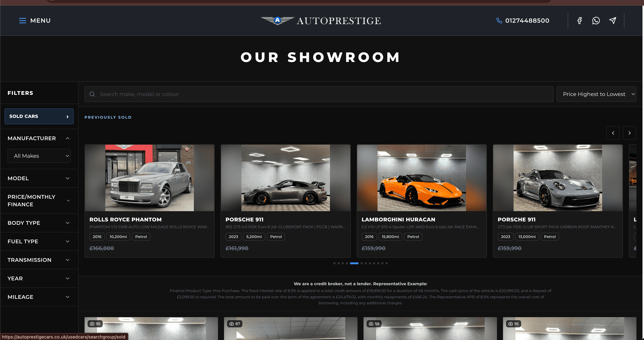Open the listing photo with 87 images
Image resolution: width=644 pixels, height=340 pixels.
tap(290, 328)
